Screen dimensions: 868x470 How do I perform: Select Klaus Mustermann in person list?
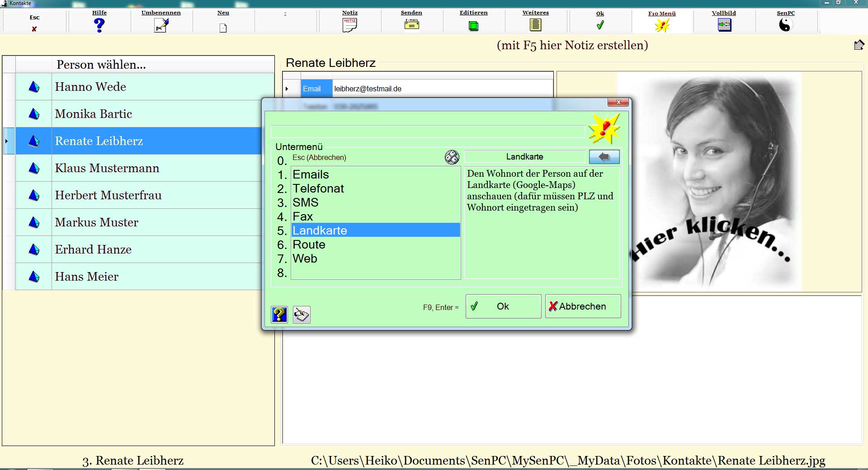click(107, 168)
